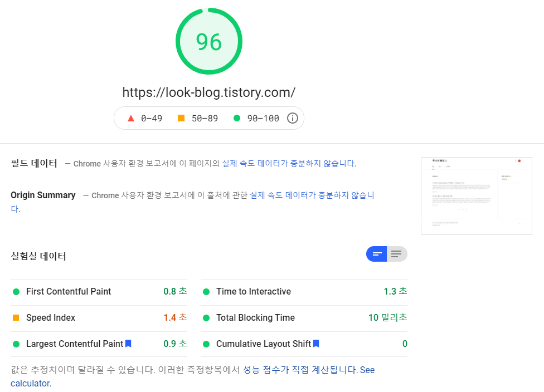
Task: Click the bookmark flag beside Largest Contentful Paint
Action: tap(128, 344)
